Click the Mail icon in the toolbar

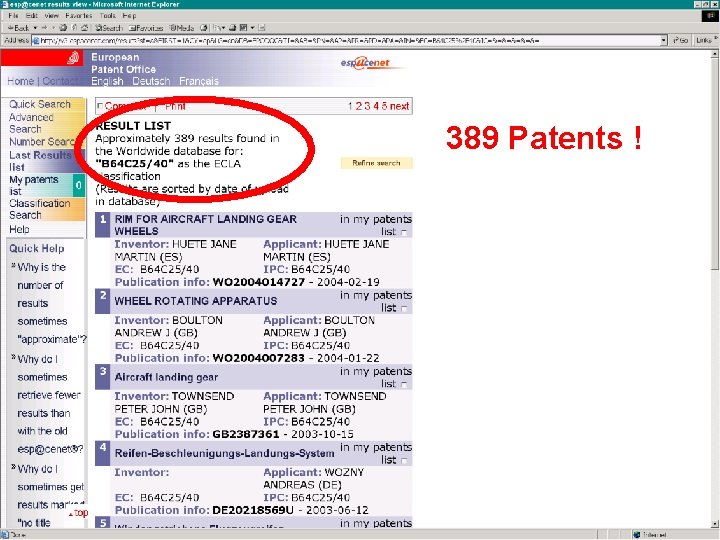[x=216, y=28]
